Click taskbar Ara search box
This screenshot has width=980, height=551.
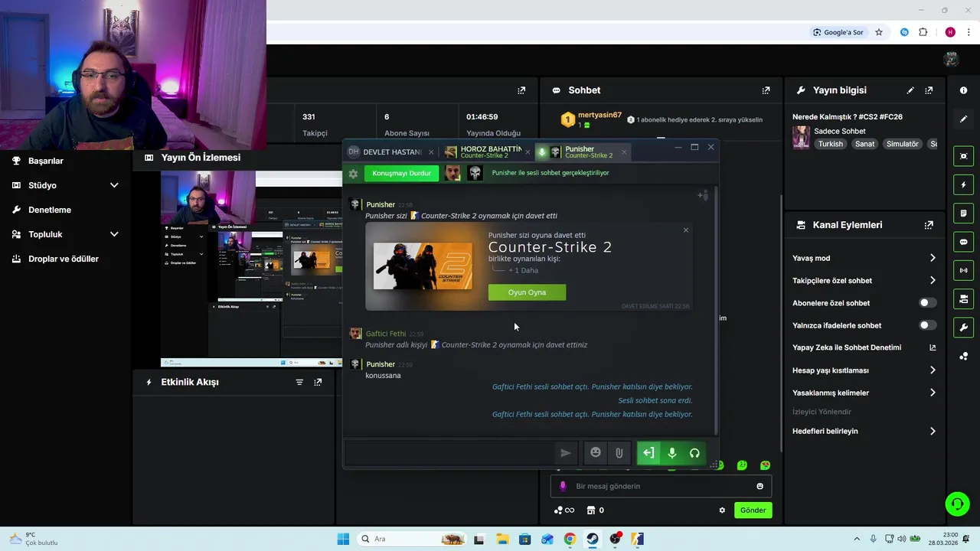click(412, 540)
